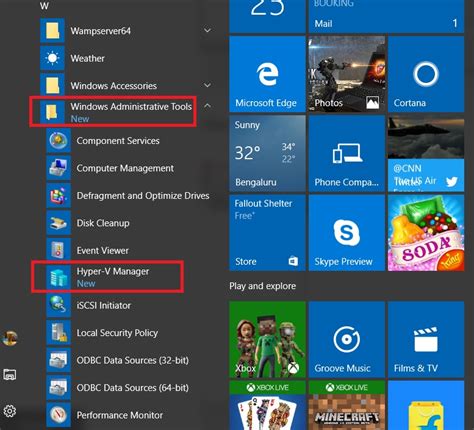Image resolution: width=474 pixels, height=430 pixels.
Task: Open the Mail tile
Action: [x=386, y=16]
